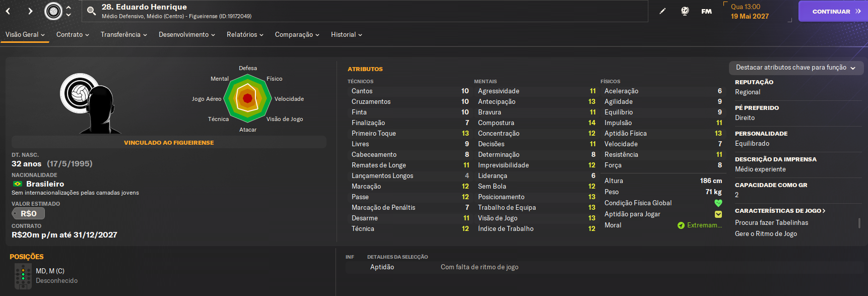
Task: Go back with the left arrow
Action: (x=8, y=11)
